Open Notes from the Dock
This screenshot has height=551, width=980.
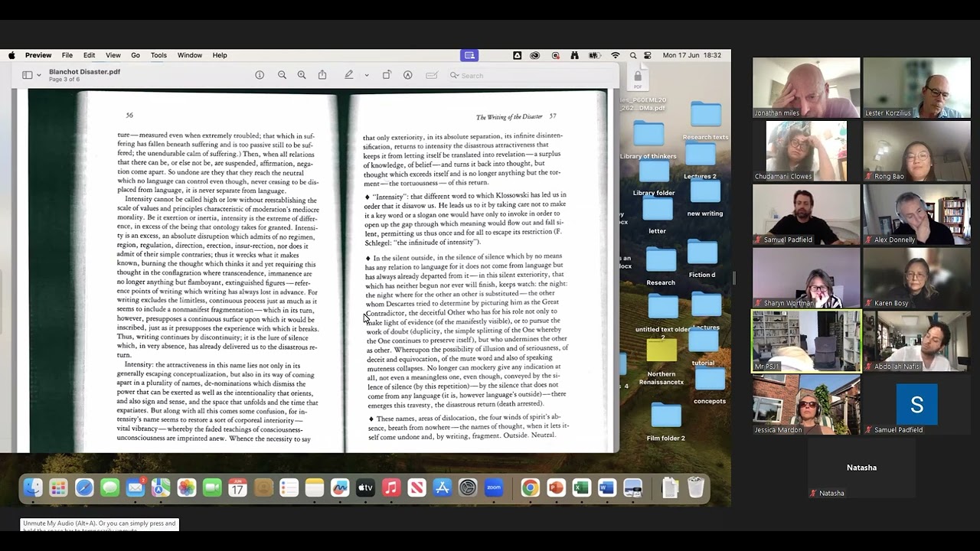315,487
